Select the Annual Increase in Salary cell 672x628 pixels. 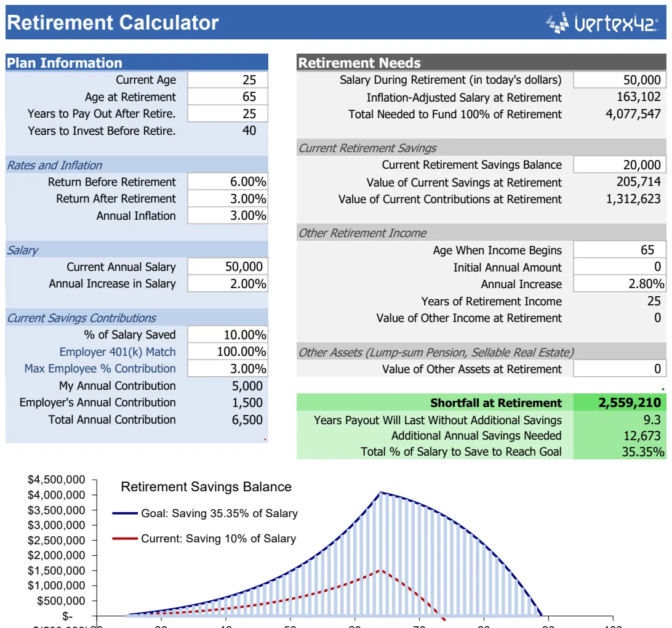(228, 283)
